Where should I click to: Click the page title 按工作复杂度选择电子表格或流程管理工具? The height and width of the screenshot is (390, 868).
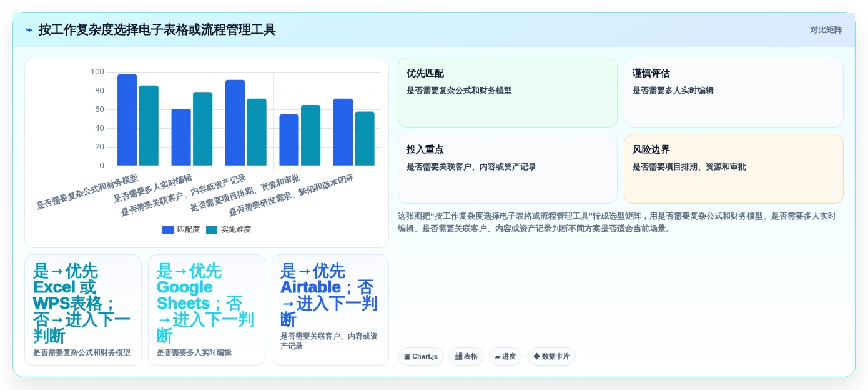[x=157, y=30]
